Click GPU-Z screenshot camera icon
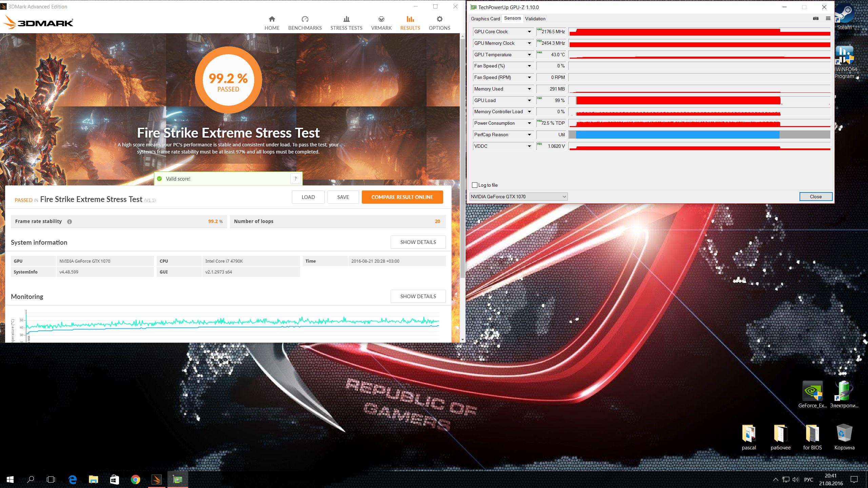Viewport: 868px width, 488px height. tap(816, 18)
